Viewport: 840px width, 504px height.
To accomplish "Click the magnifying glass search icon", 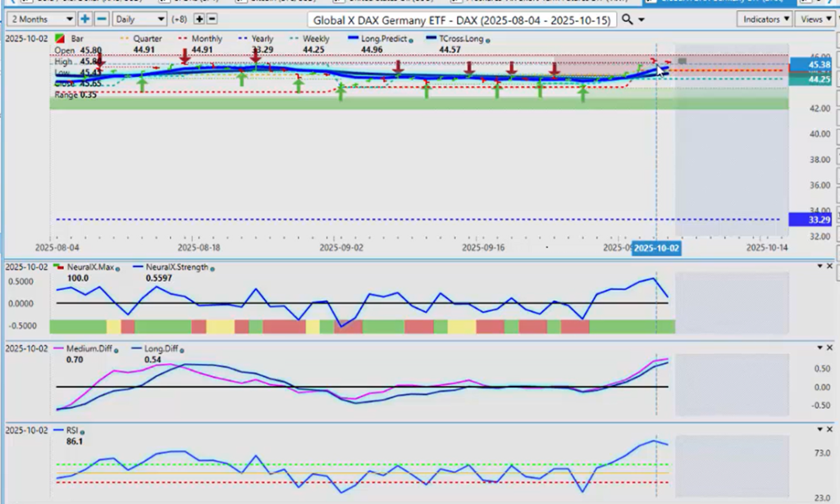I will tap(628, 19).
